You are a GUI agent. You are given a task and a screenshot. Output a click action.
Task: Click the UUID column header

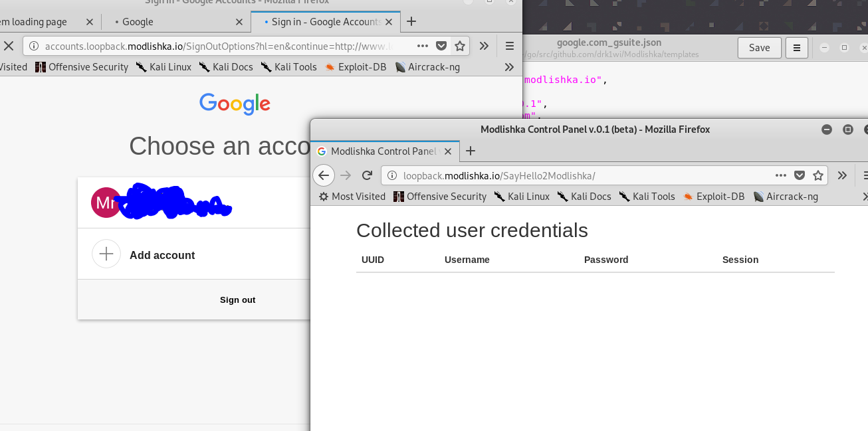tap(373, 260)
